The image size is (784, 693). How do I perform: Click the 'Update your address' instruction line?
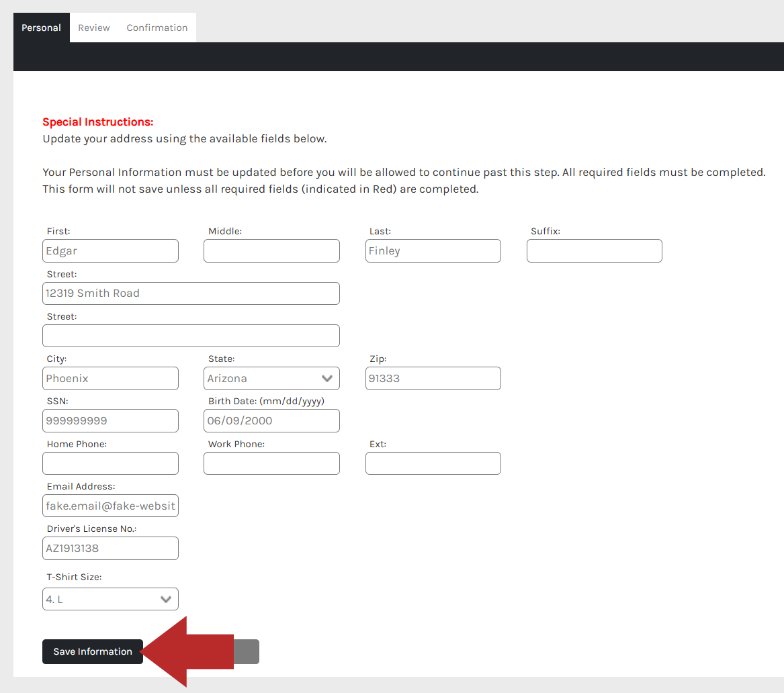tap(185, 139)
